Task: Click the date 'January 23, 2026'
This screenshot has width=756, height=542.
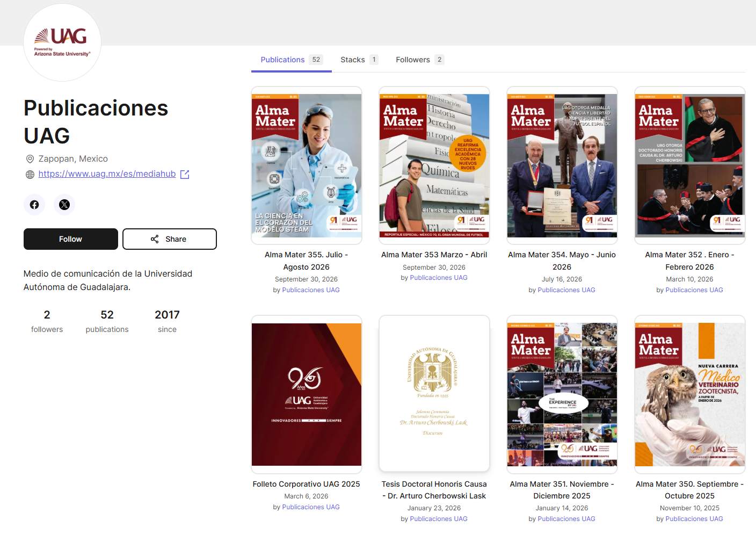Action: [x=434, y=508]
